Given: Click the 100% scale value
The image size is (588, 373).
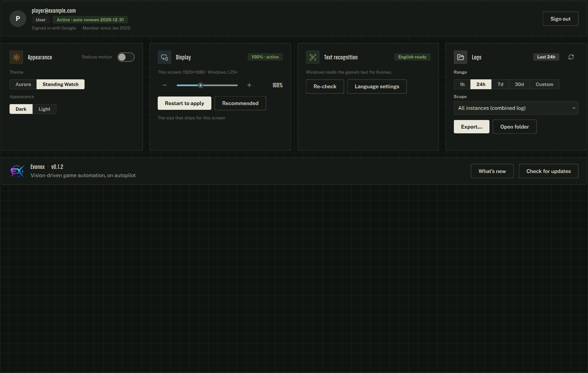Looking at the screenshot, I should (277, 85).
